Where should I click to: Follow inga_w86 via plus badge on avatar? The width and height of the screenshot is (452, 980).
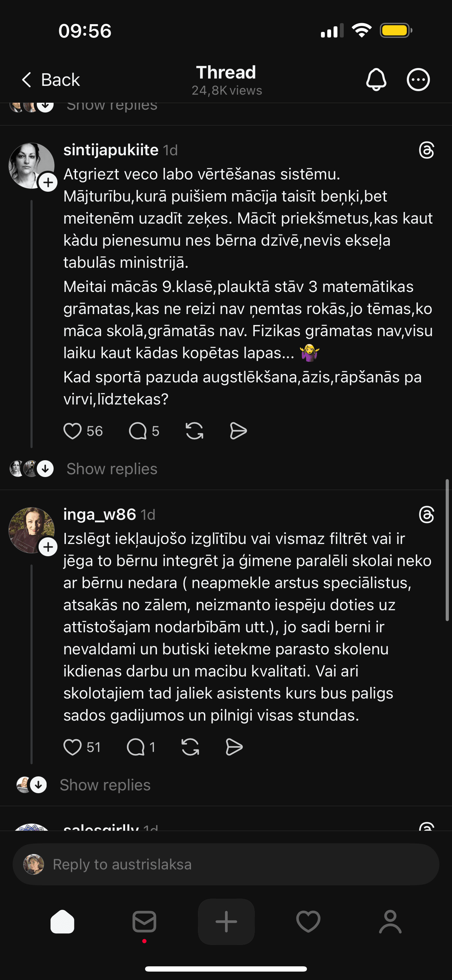(48, 547)
